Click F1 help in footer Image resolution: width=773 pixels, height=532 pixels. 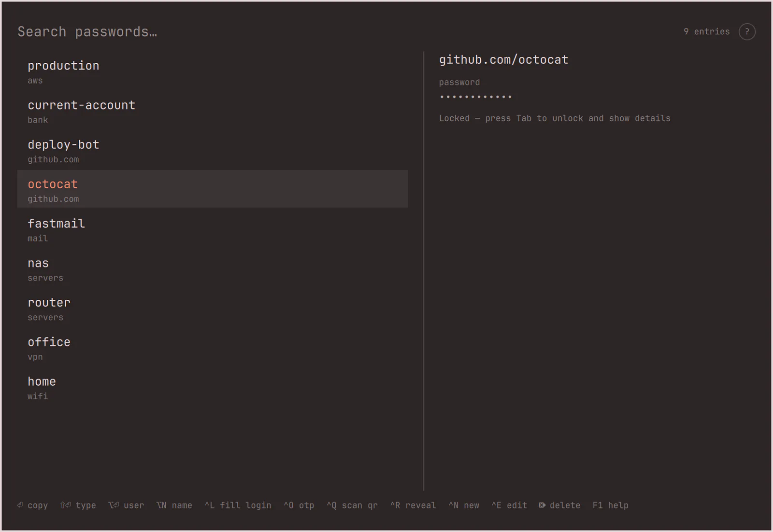(x=611, y=505)
